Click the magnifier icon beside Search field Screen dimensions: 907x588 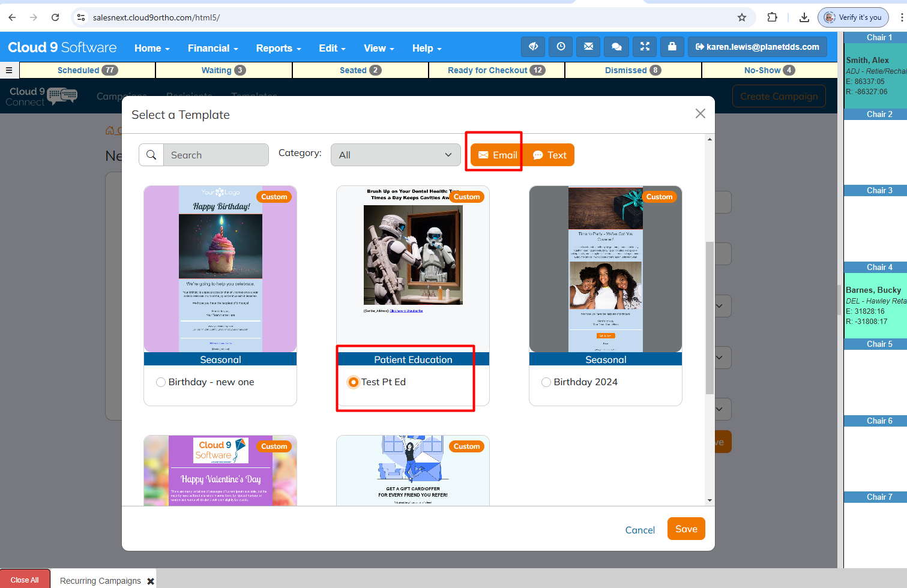(x=151, y=155)
